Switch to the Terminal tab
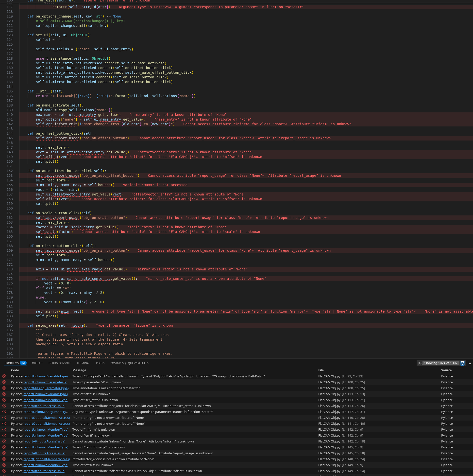The width and height of the screenshot is (473, 476). [83, 363]
